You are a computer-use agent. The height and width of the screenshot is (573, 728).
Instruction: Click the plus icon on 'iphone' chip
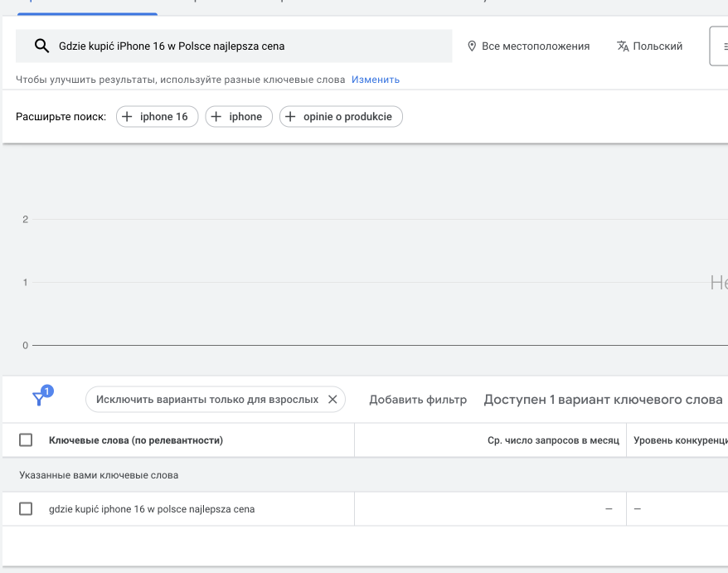tap(216, 117)
